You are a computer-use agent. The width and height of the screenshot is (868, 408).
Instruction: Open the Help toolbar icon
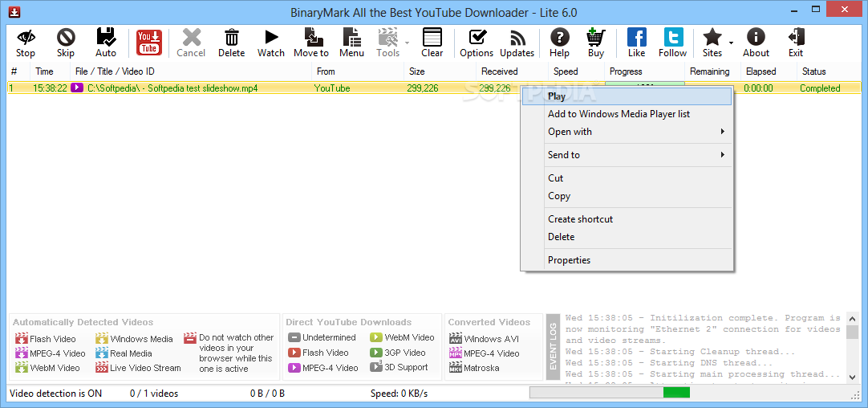(x=560, y=38)
